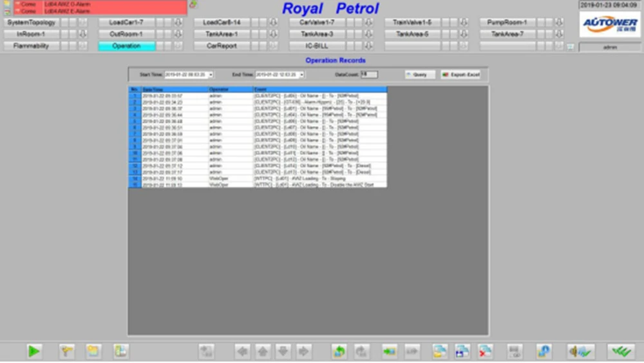Switch to the LoadCar1-7 page
This screenshot has height=363, width=644.
coord(126,22)
